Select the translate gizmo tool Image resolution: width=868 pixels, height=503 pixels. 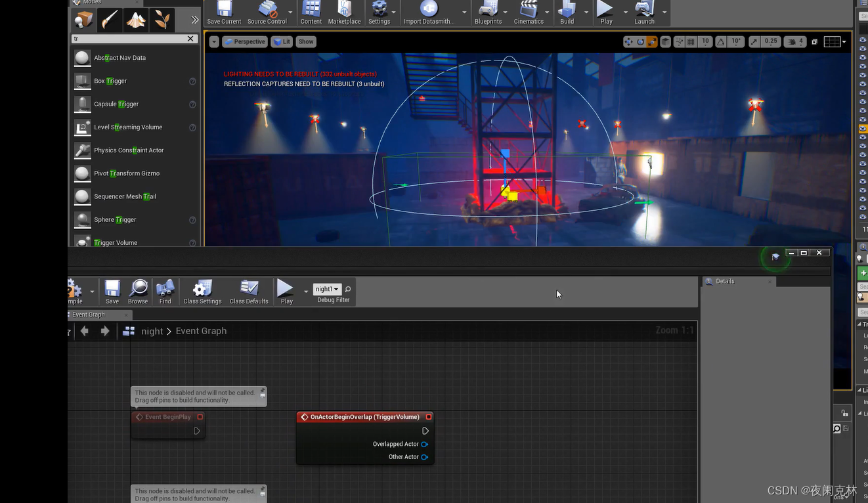628,41
